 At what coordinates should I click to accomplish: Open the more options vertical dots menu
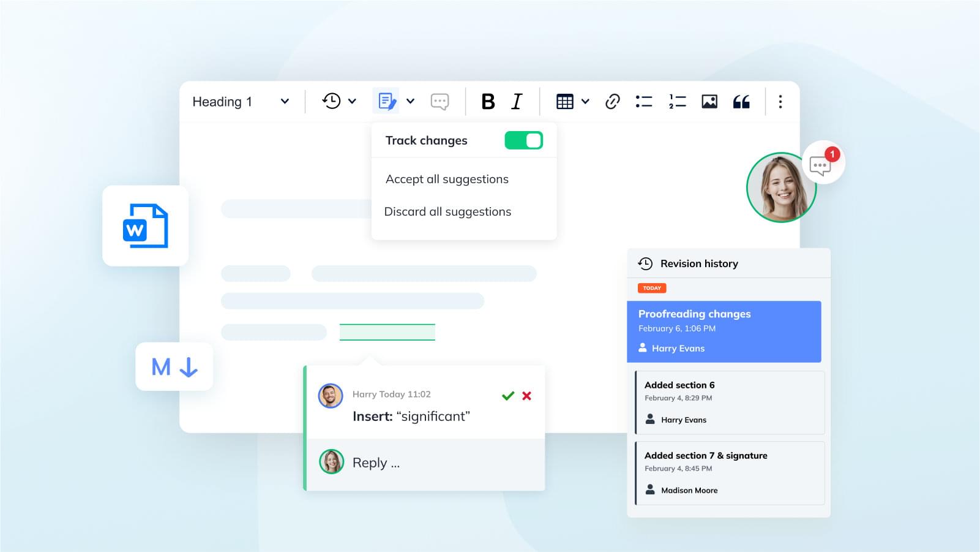[780, 102]
